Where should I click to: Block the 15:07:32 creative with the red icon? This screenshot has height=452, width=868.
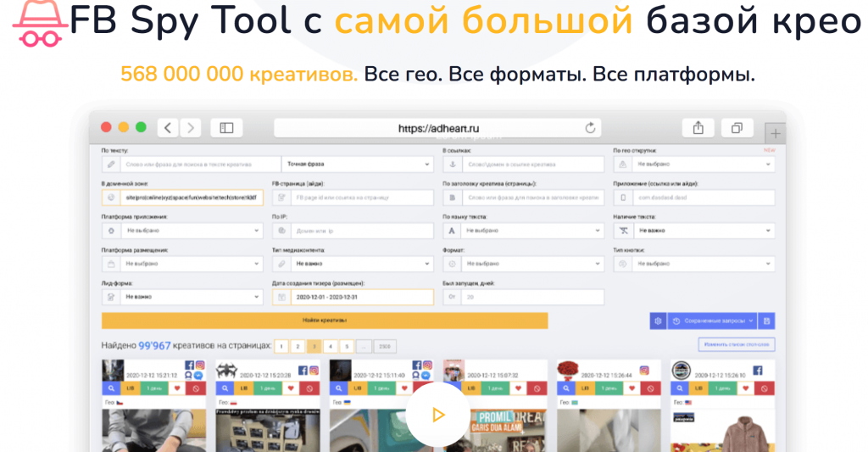pyautogui.click(x=537, y=388)
